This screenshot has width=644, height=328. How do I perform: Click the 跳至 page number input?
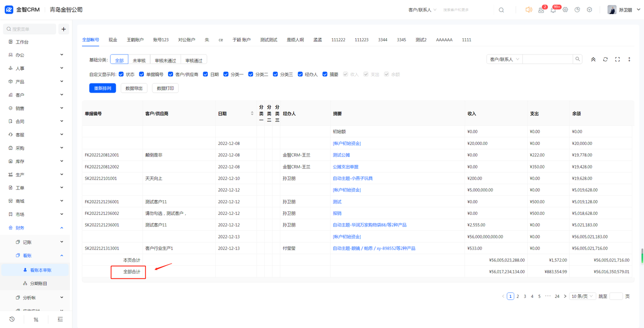pyautogui.click(x=616, y=296)
